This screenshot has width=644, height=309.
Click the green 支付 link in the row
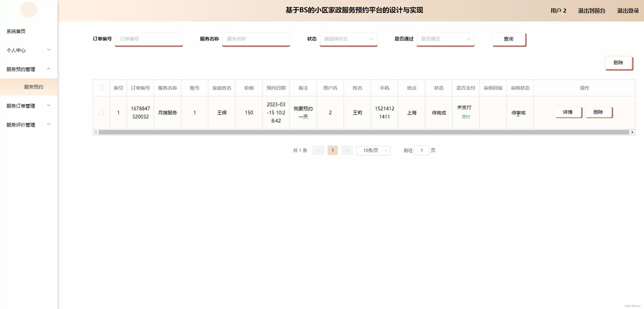coord(466,117)
